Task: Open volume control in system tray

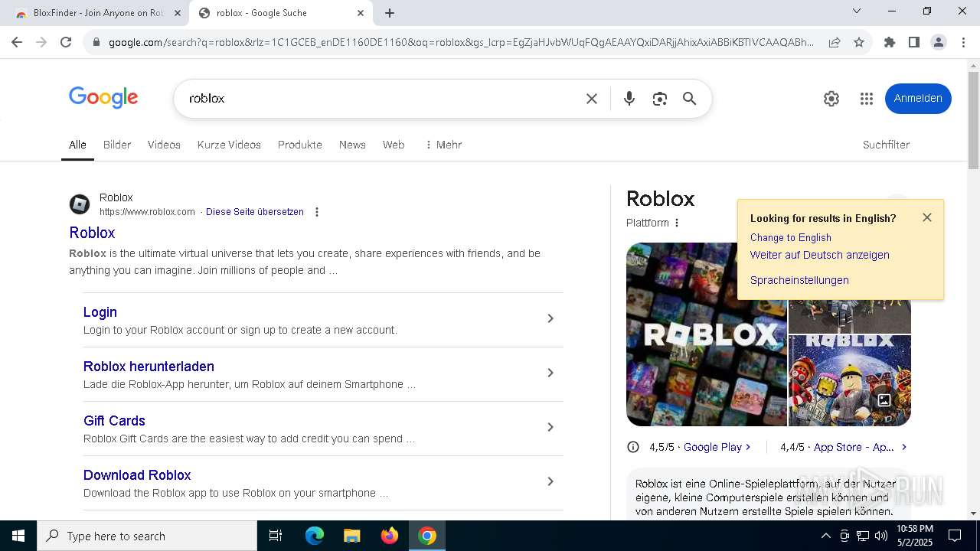Action: 881,536
